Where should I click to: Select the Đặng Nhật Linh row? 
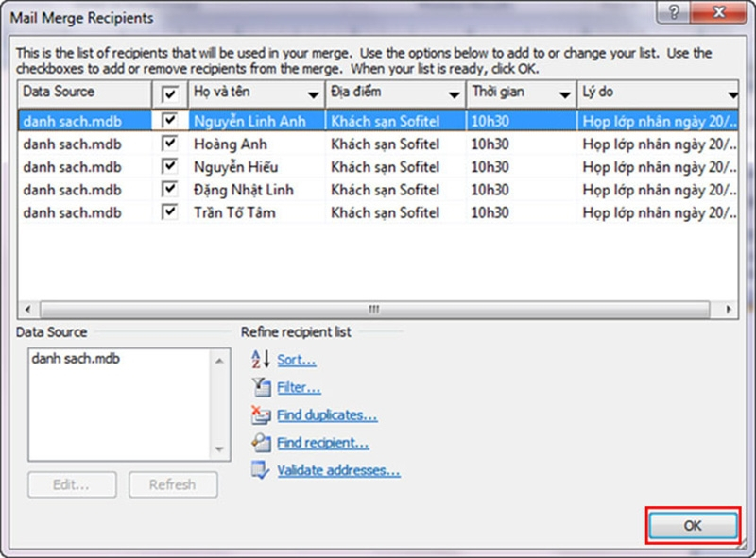click(x=243, y=189)
